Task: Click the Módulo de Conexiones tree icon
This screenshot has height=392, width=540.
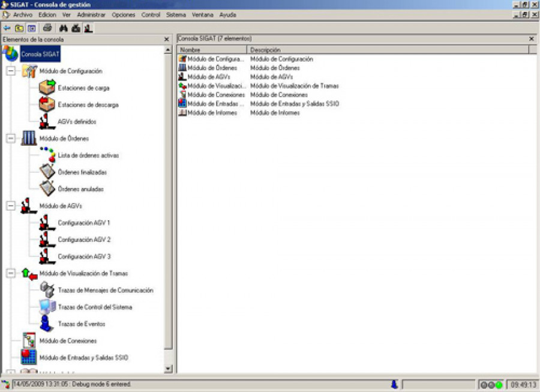Action: point(29,340)
